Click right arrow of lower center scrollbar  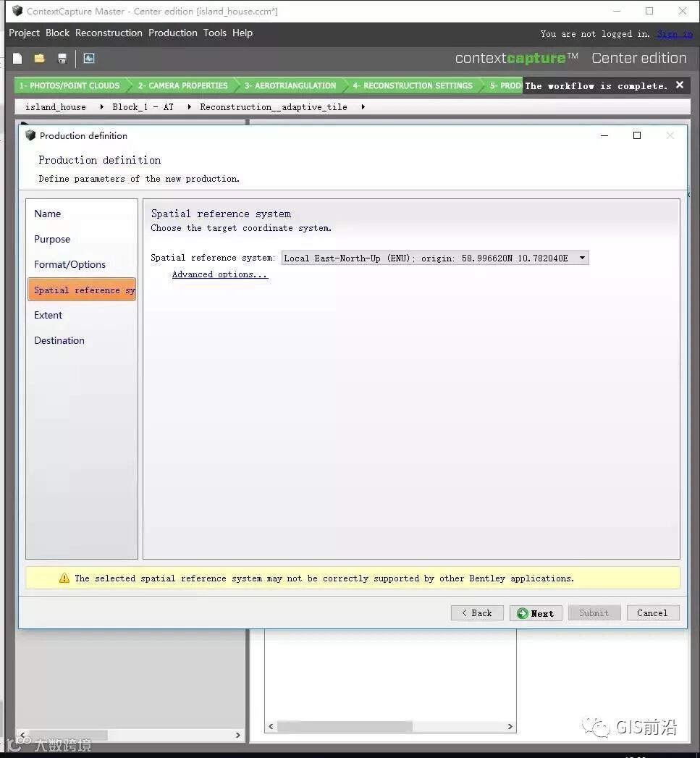point(510,726)
